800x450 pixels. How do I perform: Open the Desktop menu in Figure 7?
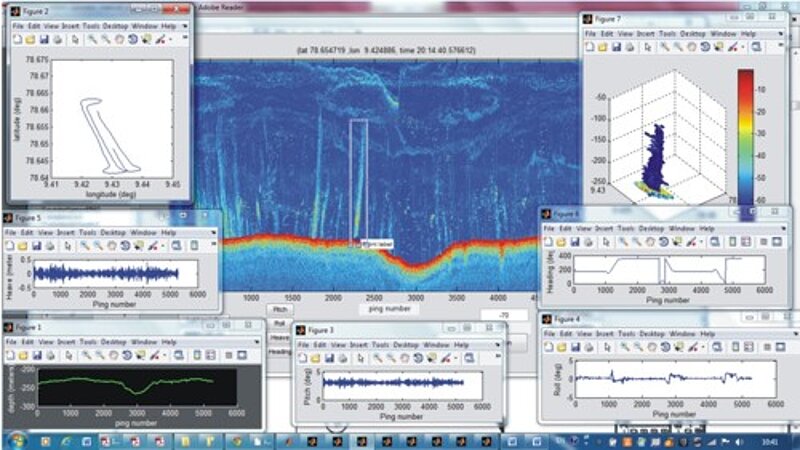point(694,33)
